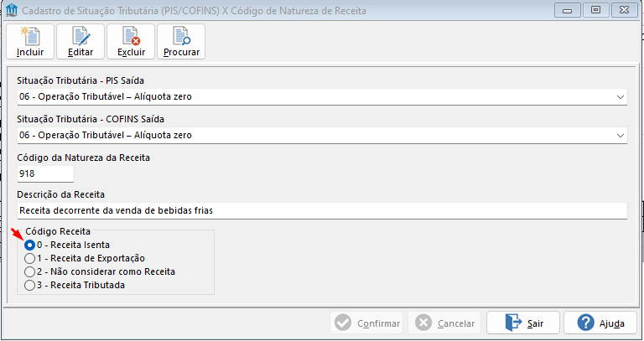Click the Código da Natureza da Receita field

pos(45,173)
